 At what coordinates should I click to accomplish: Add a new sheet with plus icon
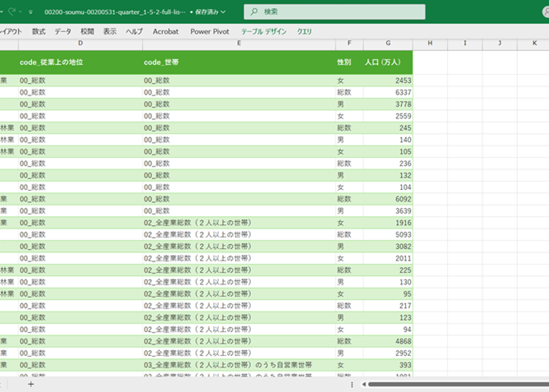point(31,384)
